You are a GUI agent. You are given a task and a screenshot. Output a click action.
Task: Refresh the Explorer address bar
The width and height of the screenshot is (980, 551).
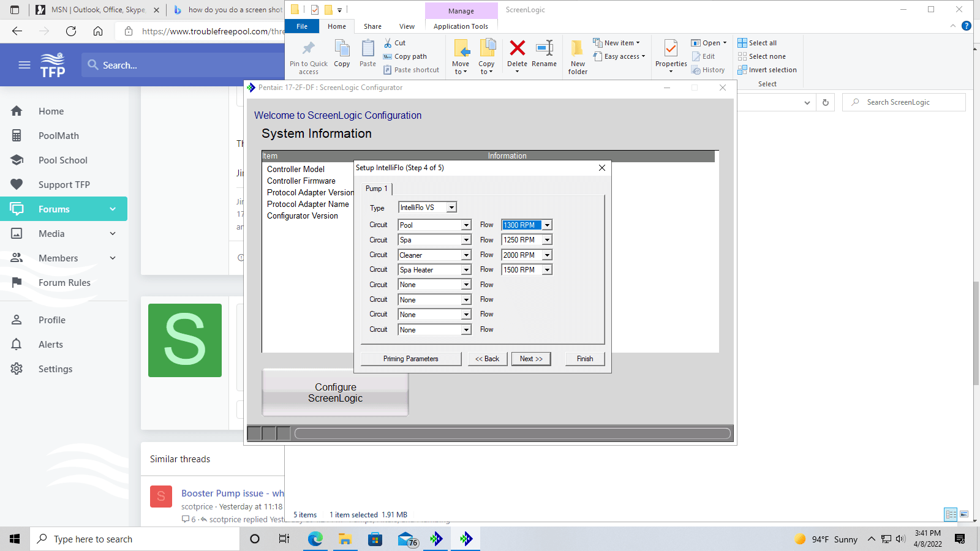coord(826,102)
